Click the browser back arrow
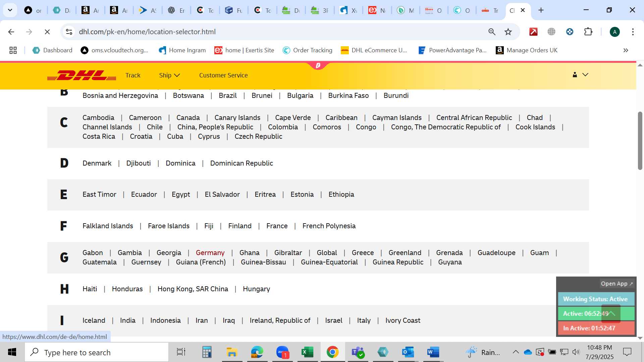Image resolution: width=644 pixels, height=362 pixels. (11, 32)
